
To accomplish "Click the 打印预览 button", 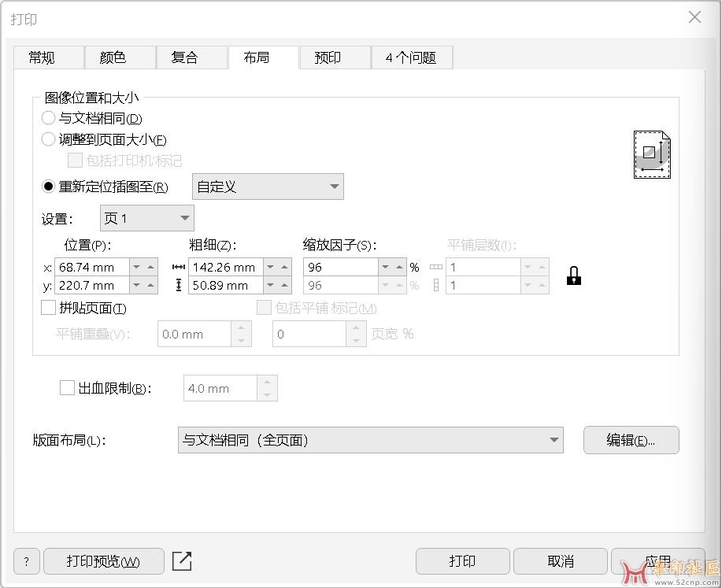I will pyautogui.click(x=103, y=561).
